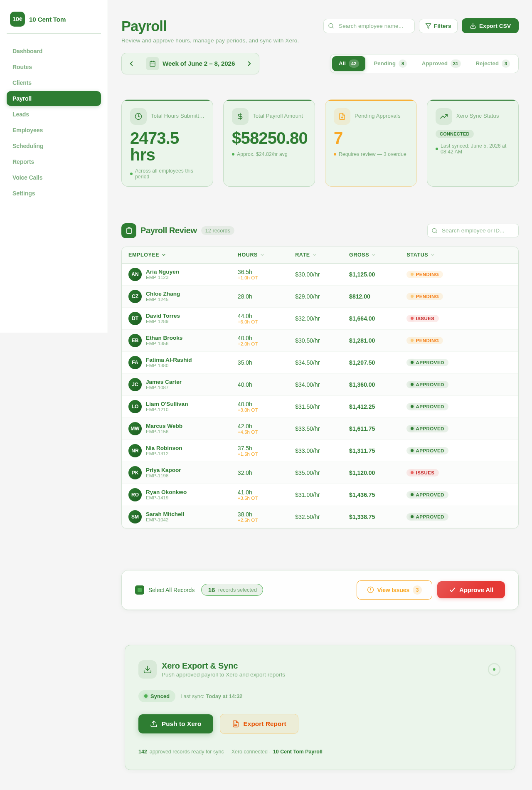Toggle the Select All Records checkbox

140,590
